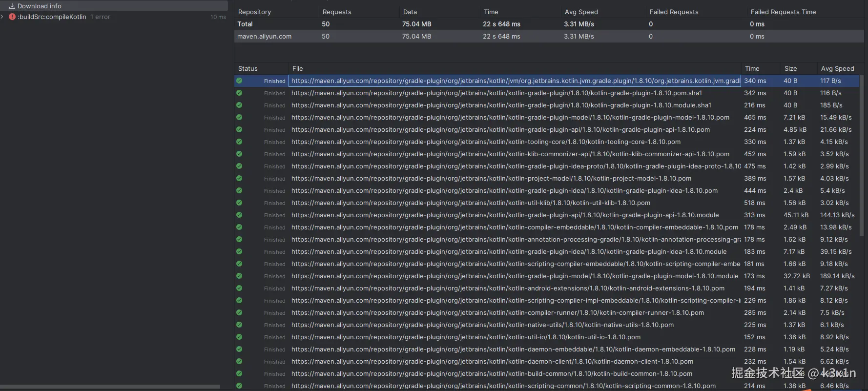
Task: Select the kotlin-gradle-plugin-1.8.10.pom.sha1 URL
Action: (x=496, y=93)
